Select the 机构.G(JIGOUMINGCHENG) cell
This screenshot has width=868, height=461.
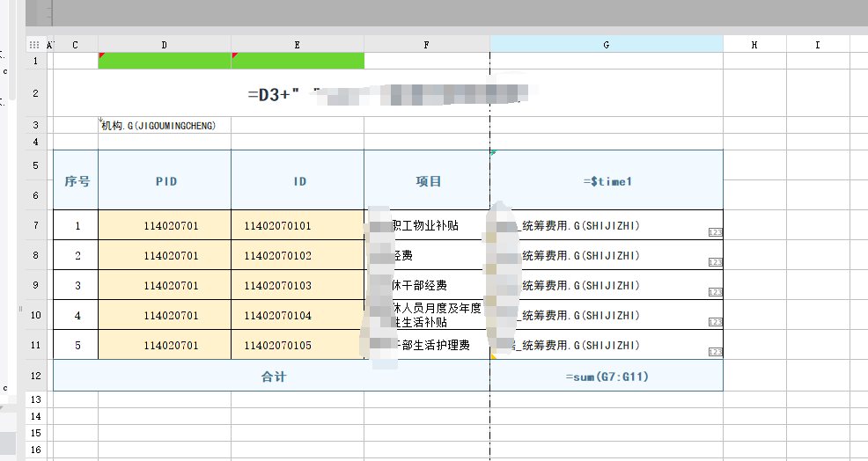pyautogui.click(x=165, y=125)
